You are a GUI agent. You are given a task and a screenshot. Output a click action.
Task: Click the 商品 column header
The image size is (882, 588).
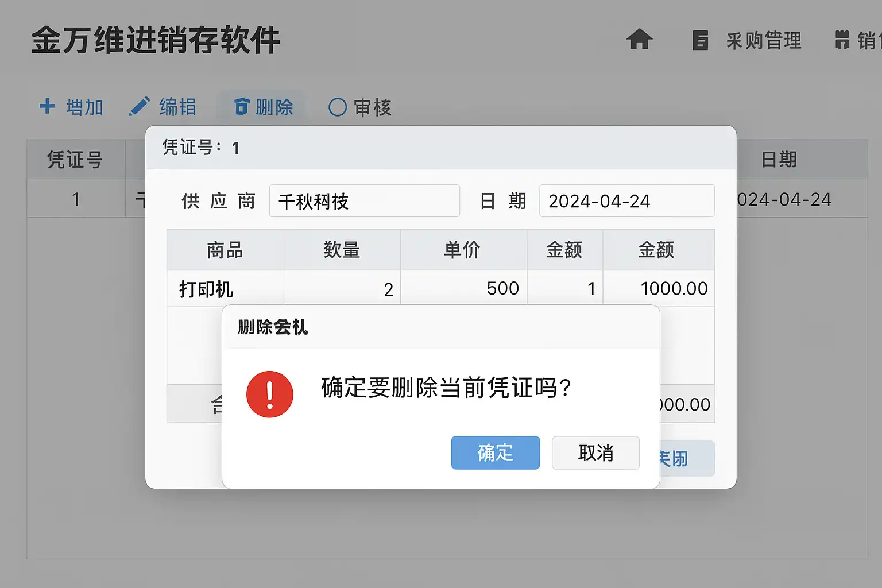[x=225, y=250]
